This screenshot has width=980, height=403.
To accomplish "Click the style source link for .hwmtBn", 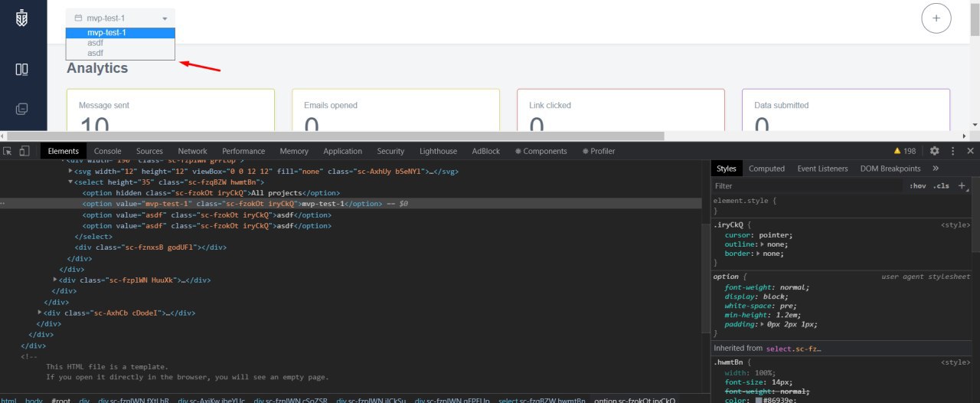I will click(x=955, y=362).
